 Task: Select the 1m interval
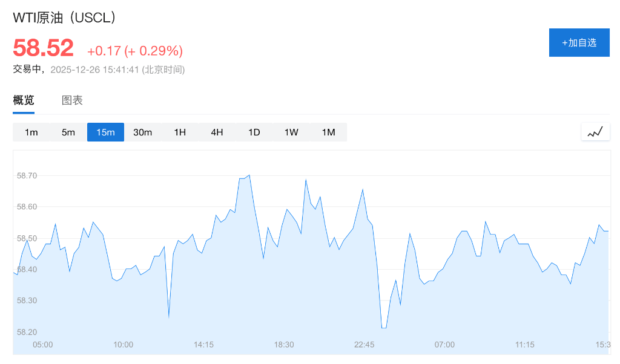(x=31, y=132)
